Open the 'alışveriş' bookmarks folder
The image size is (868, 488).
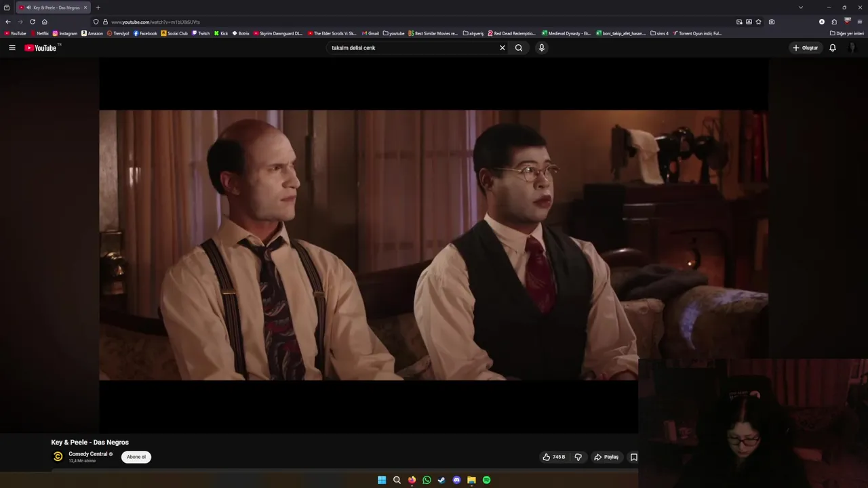click(x=473, y=33)
